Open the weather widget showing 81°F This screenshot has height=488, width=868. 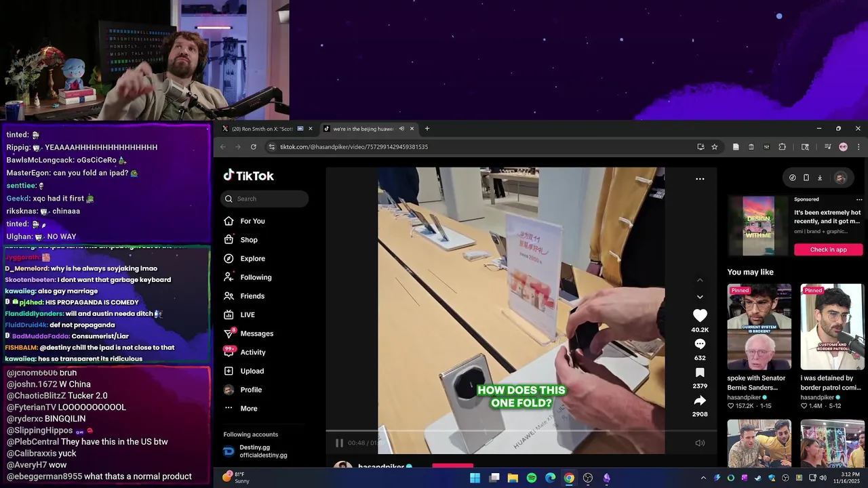coord(236,478)
